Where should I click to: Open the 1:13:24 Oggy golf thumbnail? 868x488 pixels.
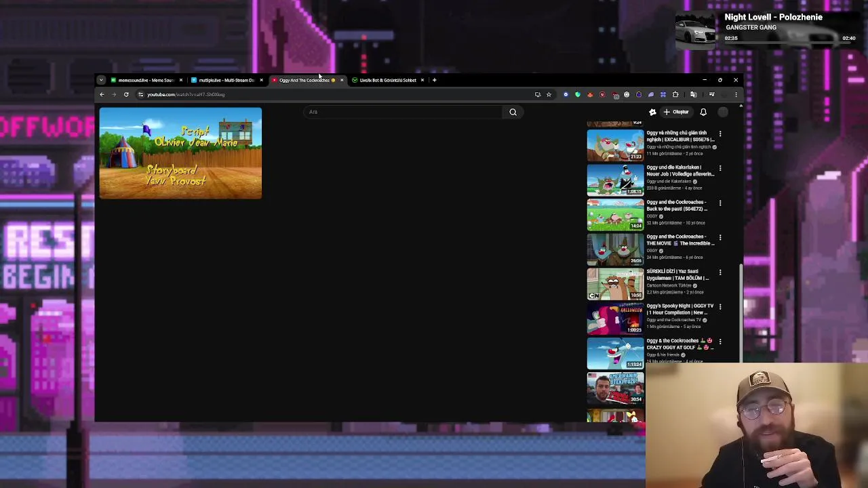point(615,352)
